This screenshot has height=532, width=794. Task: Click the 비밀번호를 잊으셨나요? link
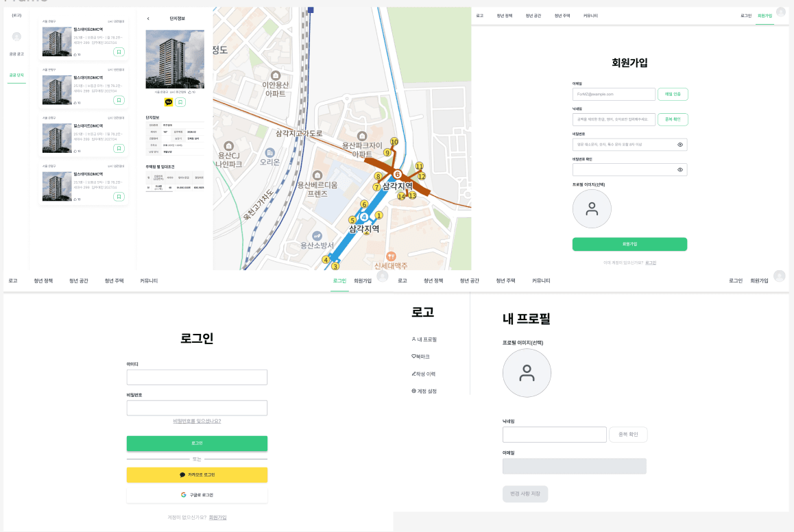point(197,421)
